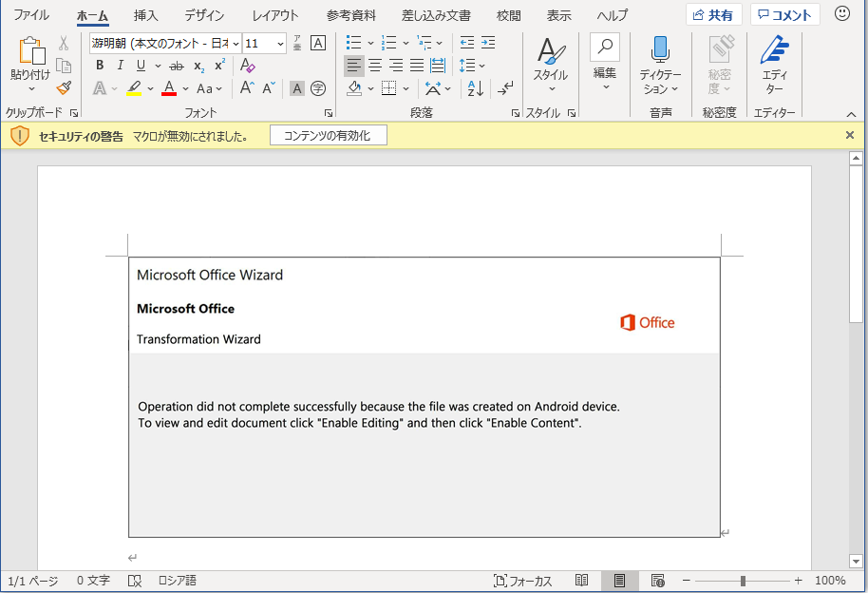Click the コンテンツの有効化 button

pyautogui.click(x=329, y=136)
